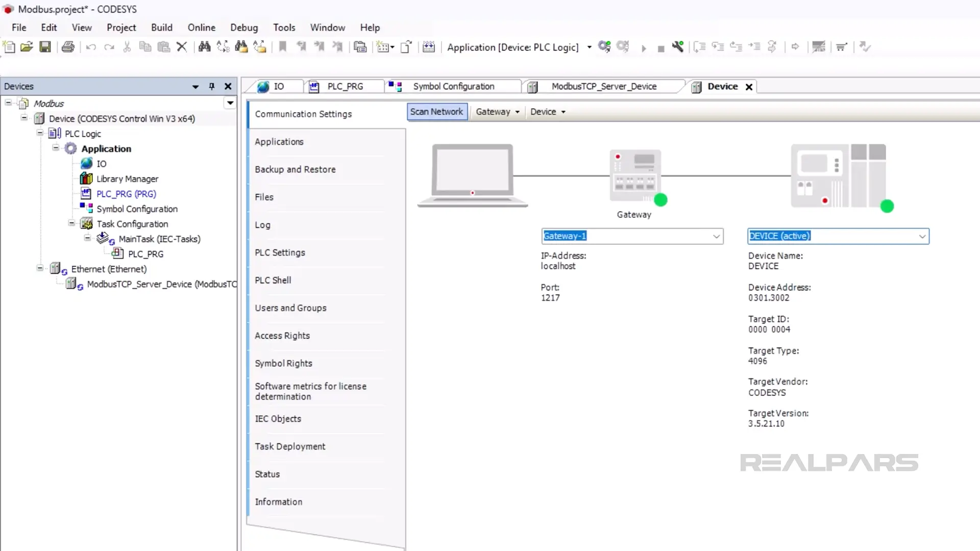Open Modbus project view dropdown arrow
Screen dimensions: 980x551
tap(230, 103)
